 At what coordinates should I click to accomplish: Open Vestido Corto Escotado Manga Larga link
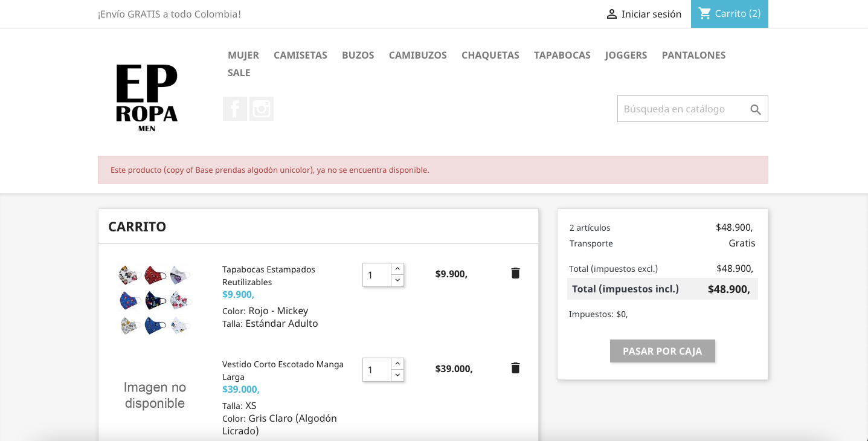[x=282, y=370]
